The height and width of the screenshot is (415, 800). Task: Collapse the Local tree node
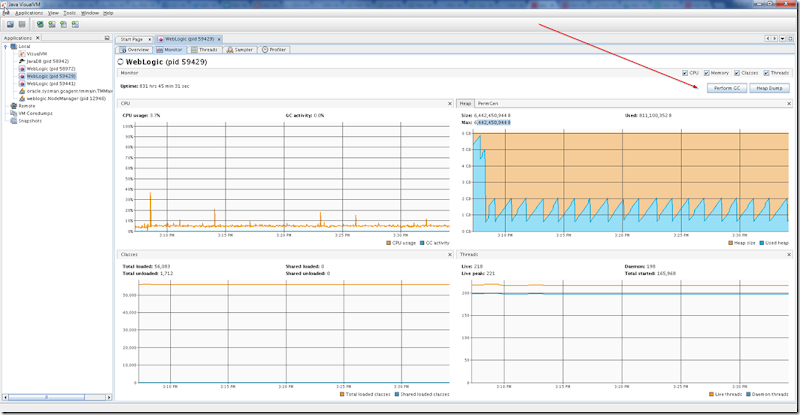[6, 46]
